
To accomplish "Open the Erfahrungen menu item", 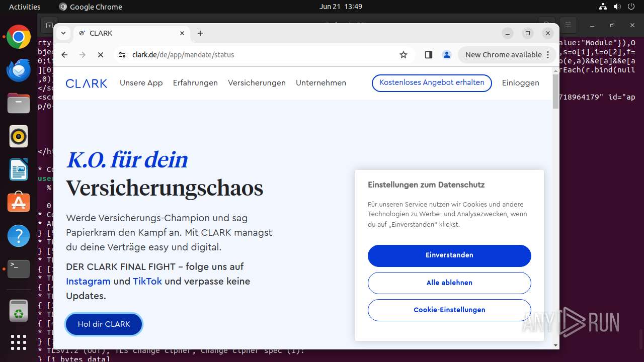I will [x=195, y=83].
